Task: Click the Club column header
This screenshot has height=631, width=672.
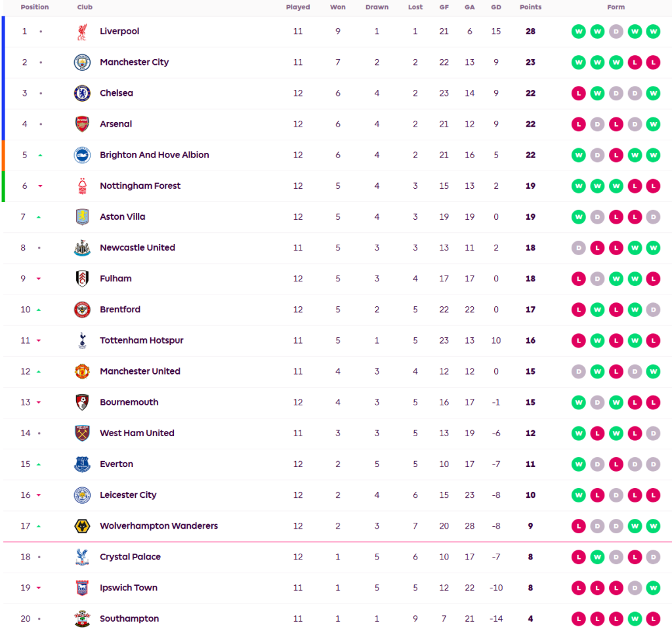Action: pos(85,7)
